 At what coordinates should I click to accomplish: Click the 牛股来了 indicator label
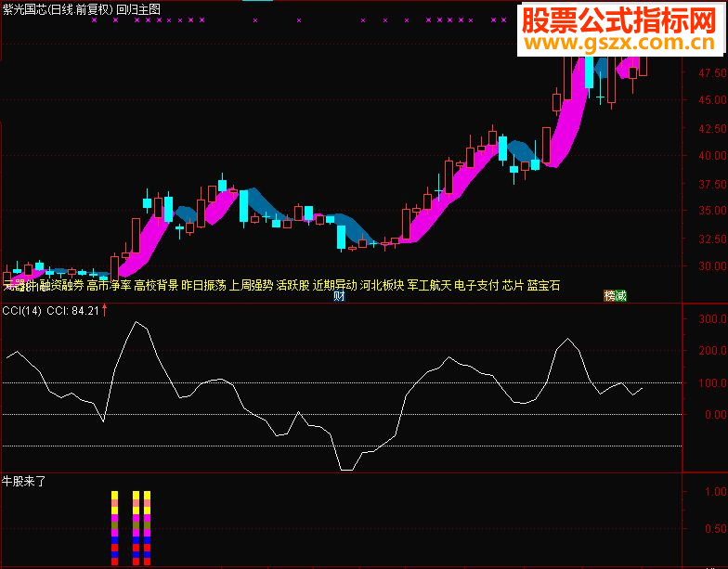click(x=24, y=481)
